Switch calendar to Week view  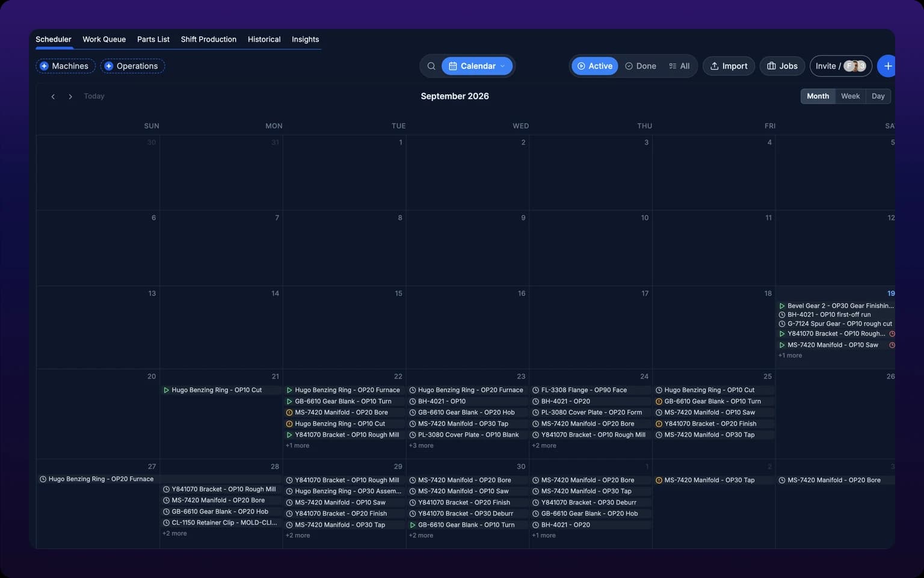[850, 96]
